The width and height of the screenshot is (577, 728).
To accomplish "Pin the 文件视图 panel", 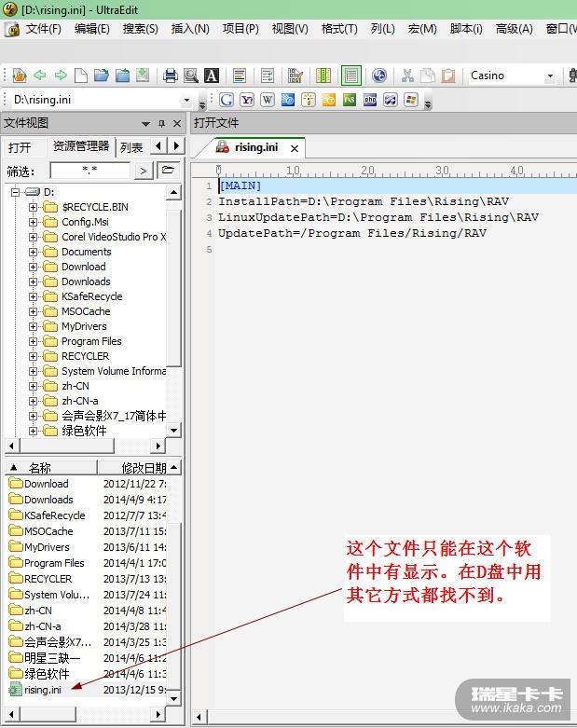I will tap(161, 123).
